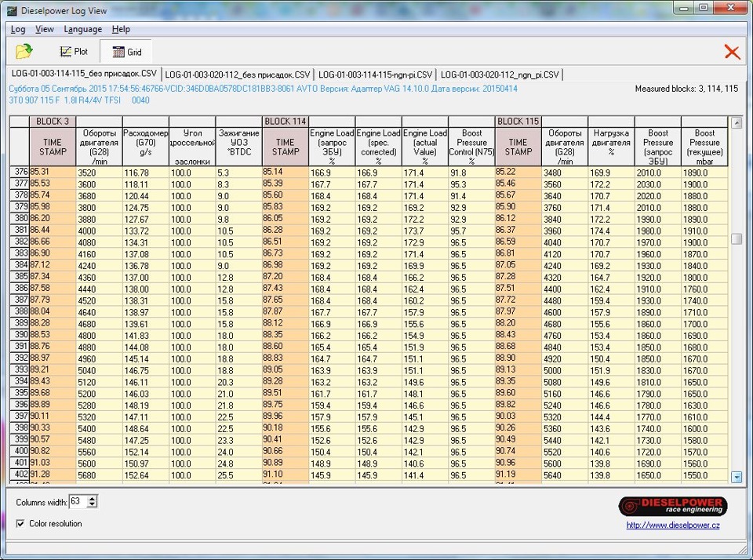Open the Language menu
The image size is (753, 560).
pyautogui.click(x=82, y=29)
